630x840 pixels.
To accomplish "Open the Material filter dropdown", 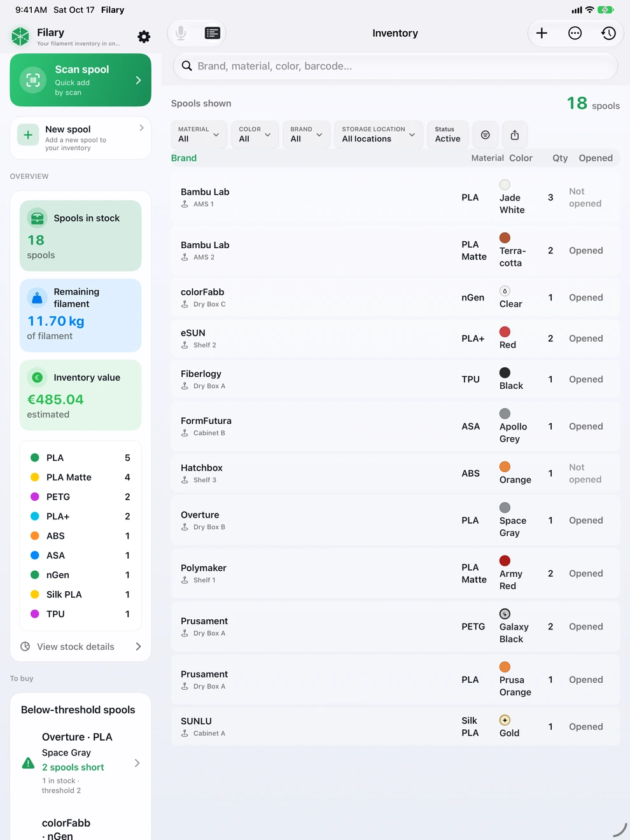I will point(199,135).
